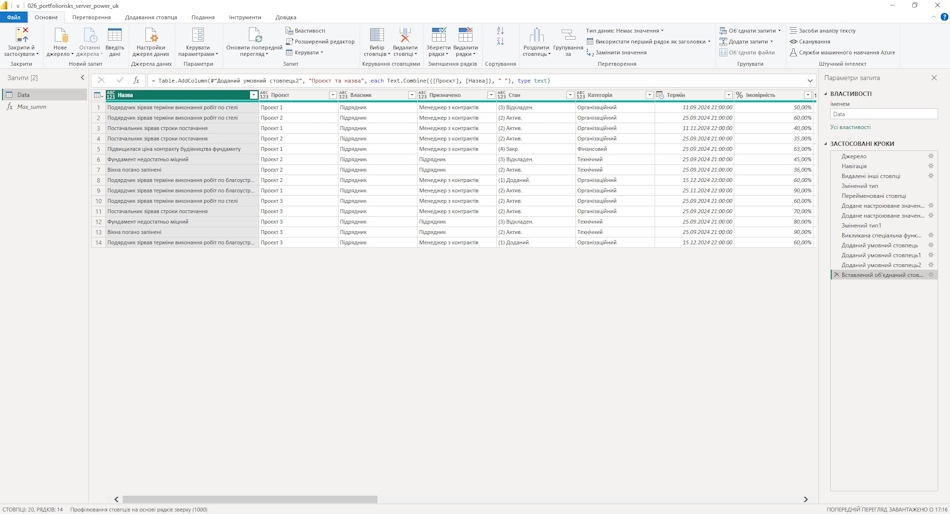Delete the Вставлений об'єднаний стовпець step
This screenshot has width=950, height=514.
coord(836,275)
